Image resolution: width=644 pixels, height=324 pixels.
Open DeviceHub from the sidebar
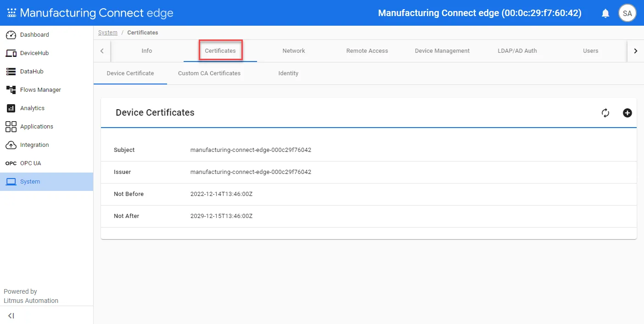(x=46, y=53)
